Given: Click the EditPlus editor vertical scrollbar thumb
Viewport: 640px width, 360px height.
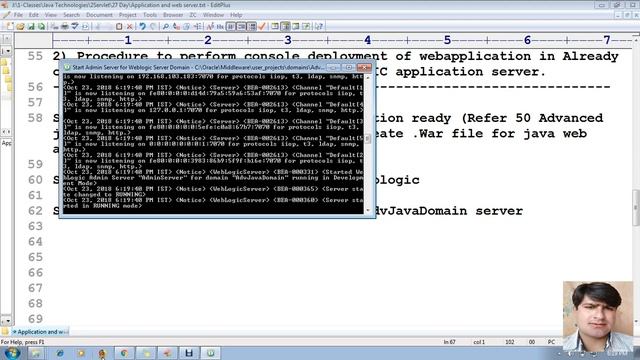Looking at the screenshot, I should (x=636, y=207).
